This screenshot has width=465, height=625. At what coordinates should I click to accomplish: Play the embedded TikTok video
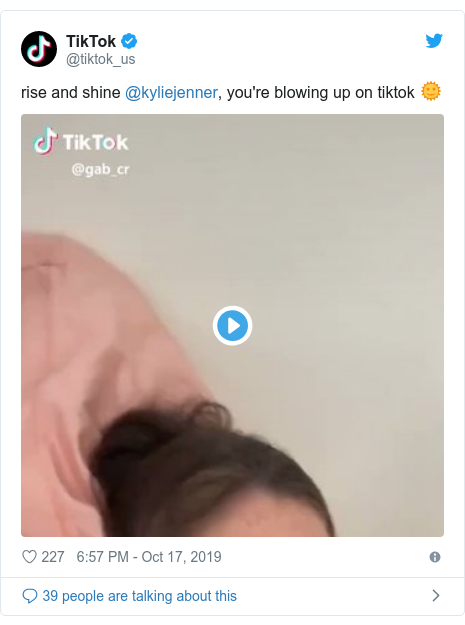click(x=232, y=325)
